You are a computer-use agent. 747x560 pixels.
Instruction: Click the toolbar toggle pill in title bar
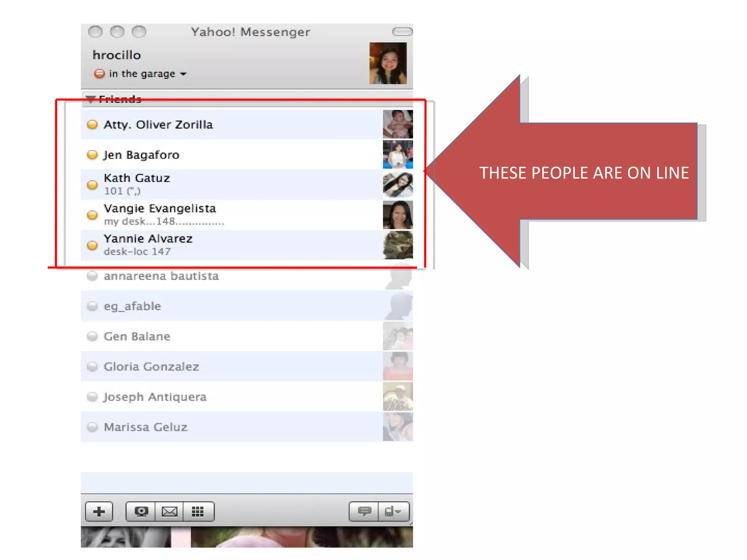pos(402,32)
